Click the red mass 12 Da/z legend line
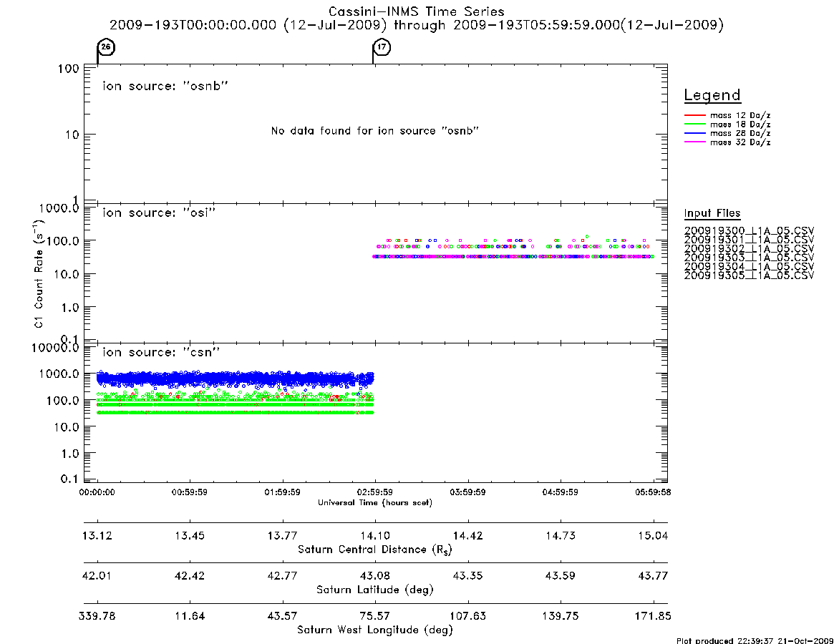The height and width of the screenshot is (644, 834). 694,115
